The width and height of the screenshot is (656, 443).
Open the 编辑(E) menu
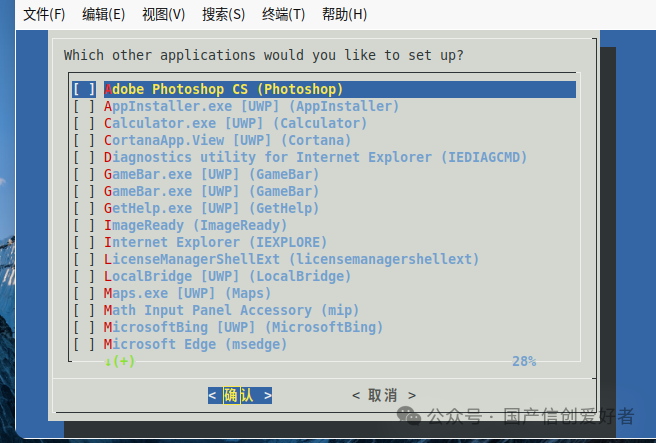(x=104, y=15)
